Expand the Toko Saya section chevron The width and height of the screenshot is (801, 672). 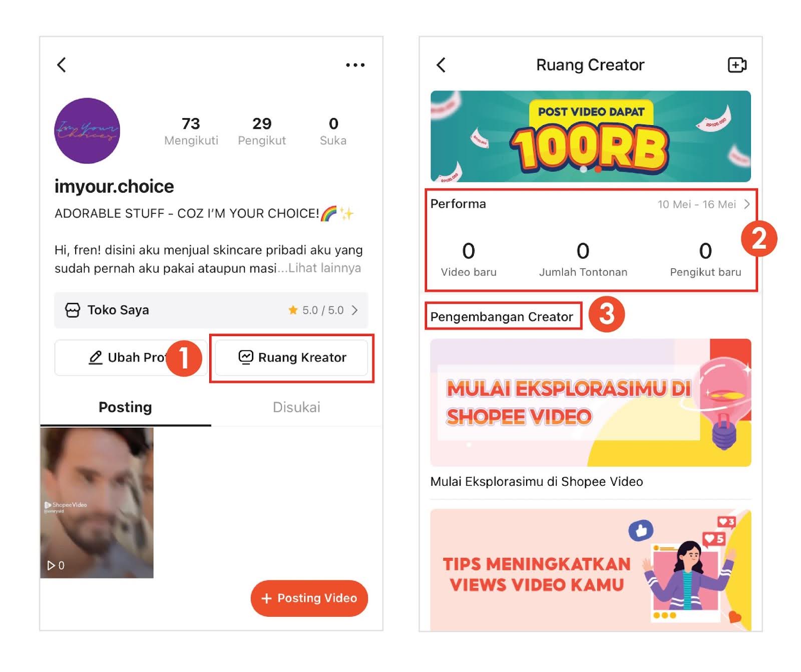pos(355,310)
